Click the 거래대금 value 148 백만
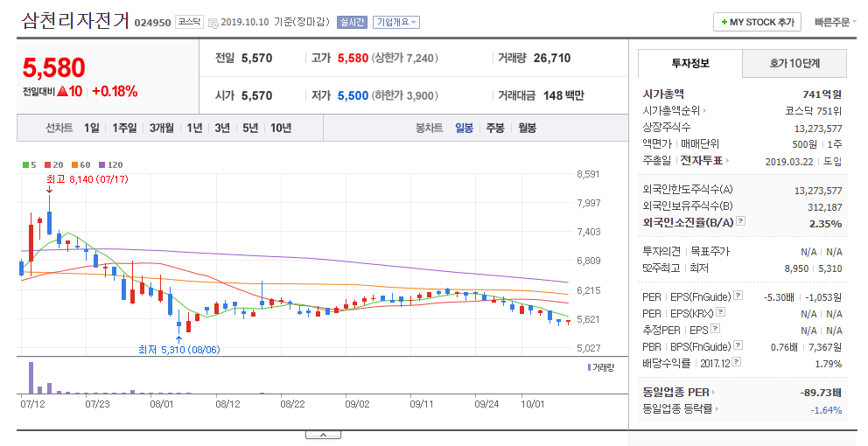Viewport: 868px width, 446px height. 563,95
